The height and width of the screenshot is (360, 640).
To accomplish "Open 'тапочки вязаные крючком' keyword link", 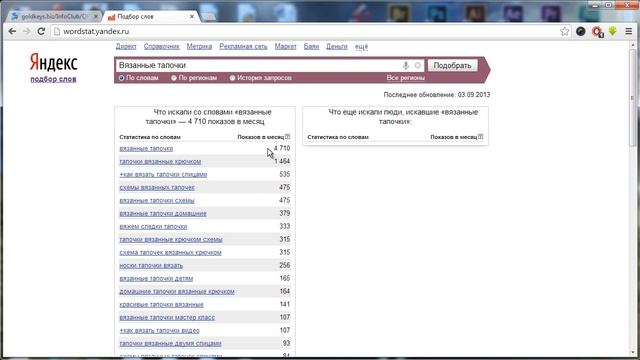I will [x=160, y=162].
